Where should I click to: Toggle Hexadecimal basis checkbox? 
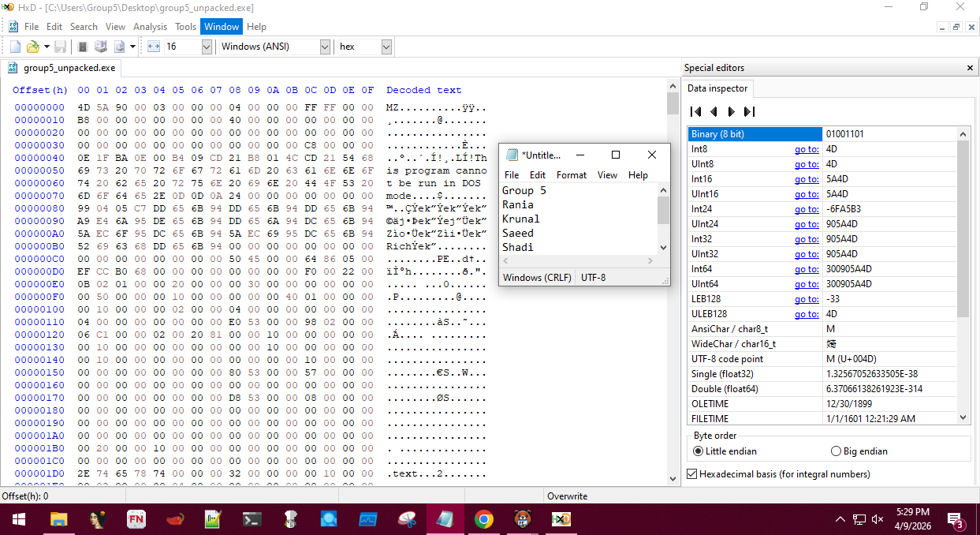(692, 474)
